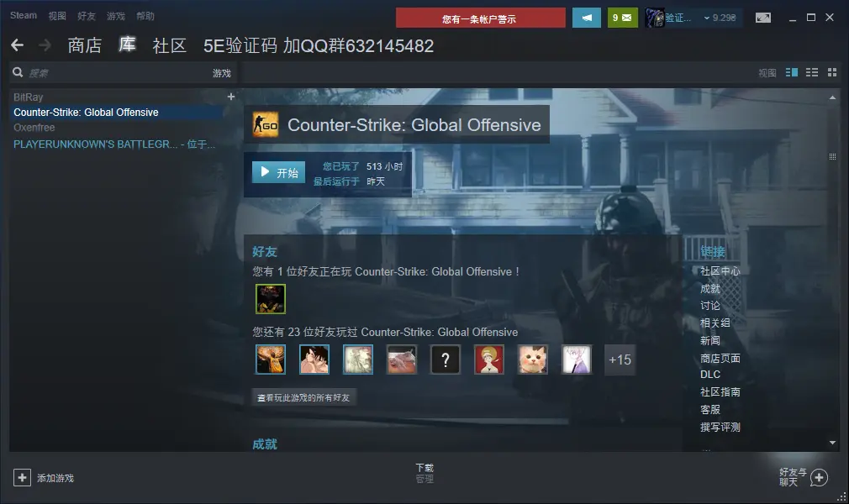Click the 513 小时 playtime text
Viewport: 849px width, 504px height.
click(x=384, y=166)
